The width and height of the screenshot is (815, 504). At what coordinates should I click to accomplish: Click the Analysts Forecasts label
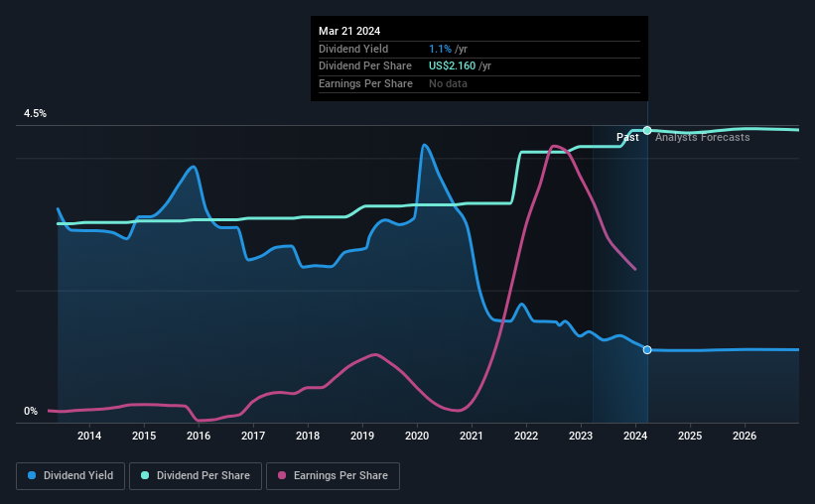pos(702,137)
